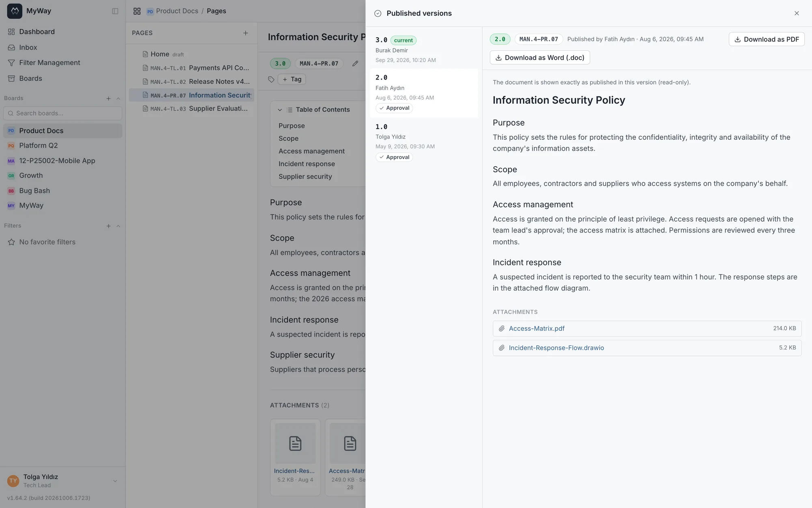812x508 pixels.
Task: Collapse the Table of Contents
Action: [280, 110]
